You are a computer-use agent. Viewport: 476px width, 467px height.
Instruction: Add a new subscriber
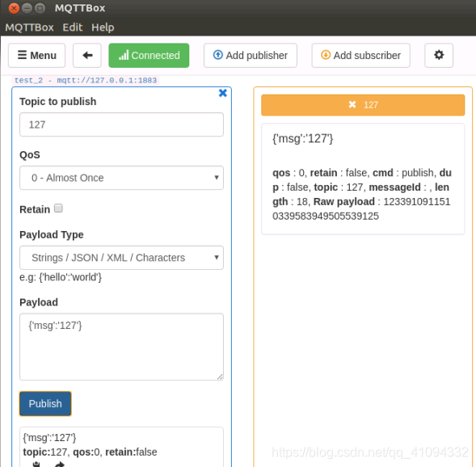pyautogui.click(x=361, y=56)
